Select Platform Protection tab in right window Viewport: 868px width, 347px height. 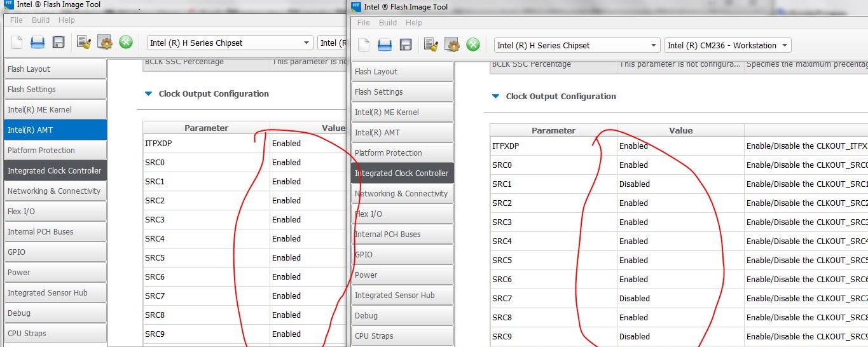coord(403,153)
